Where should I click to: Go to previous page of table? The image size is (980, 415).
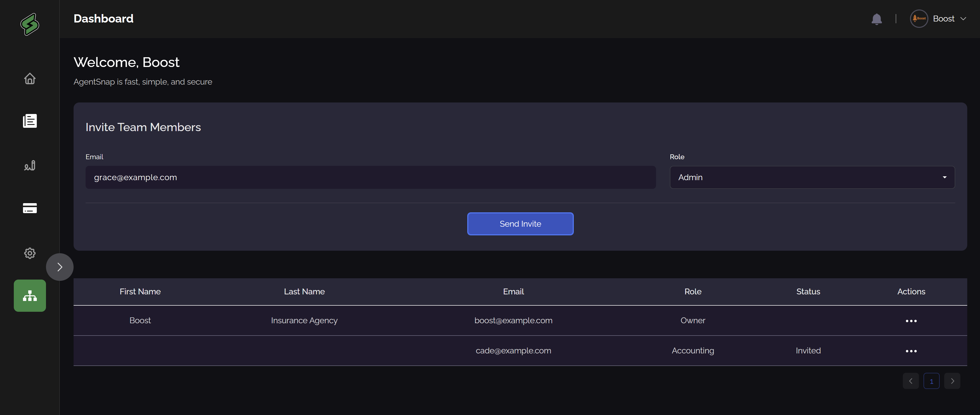tap(910, 381)
